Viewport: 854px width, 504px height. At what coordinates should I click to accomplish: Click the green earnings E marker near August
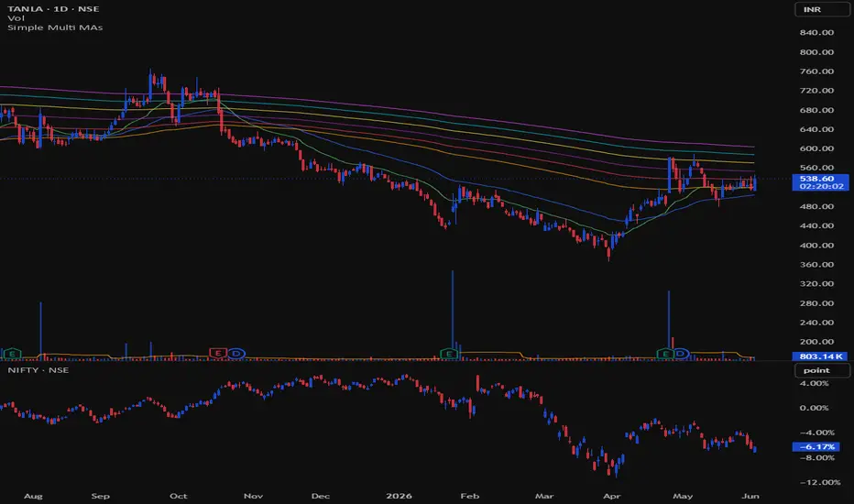12,354
